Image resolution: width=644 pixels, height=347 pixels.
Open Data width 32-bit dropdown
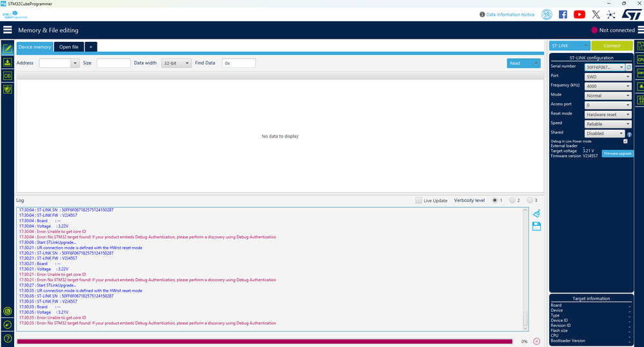click(176, 63)
